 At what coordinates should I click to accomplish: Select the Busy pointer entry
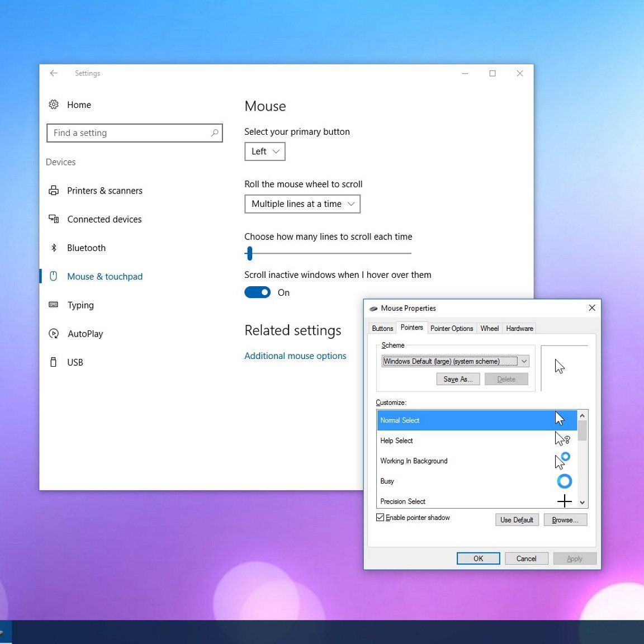coord(477,481)
